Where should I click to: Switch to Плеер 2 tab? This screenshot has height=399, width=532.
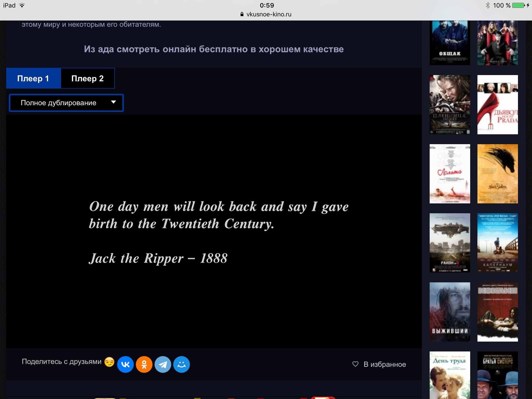tap(88, 78)
